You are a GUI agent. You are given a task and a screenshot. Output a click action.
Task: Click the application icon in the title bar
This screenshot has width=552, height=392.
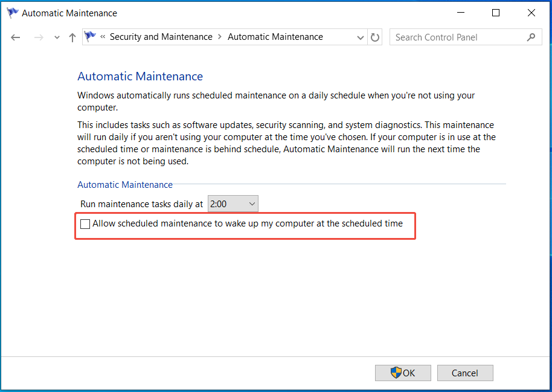point(12,12)
